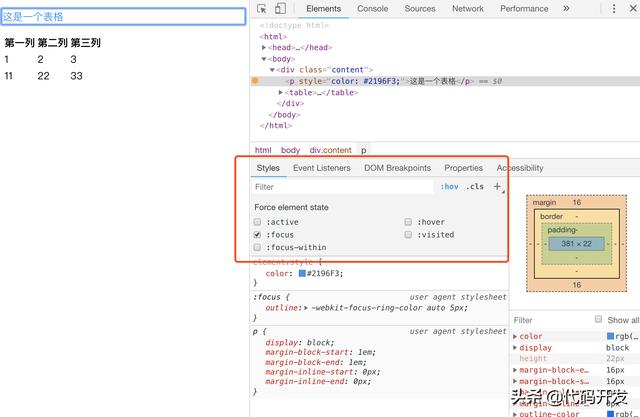Expand the computed color property
The width and height of the screenshot is (640, 417).
coord(515,336)
